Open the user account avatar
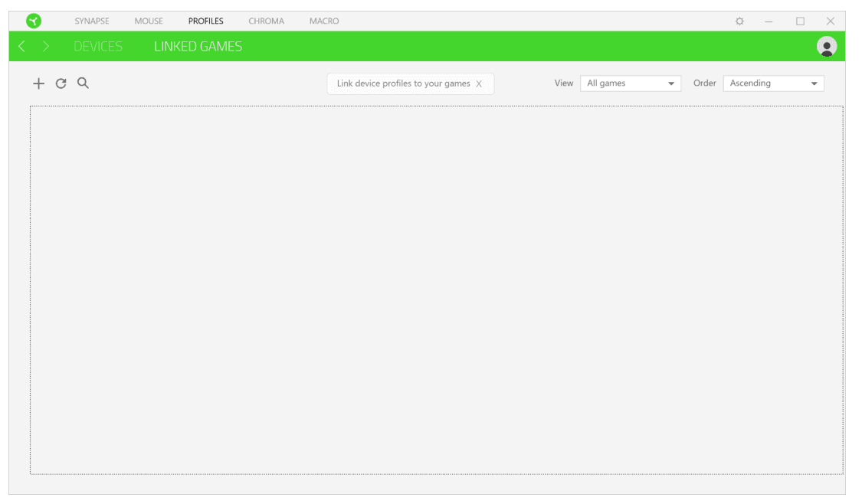 (x=827, y=47)
